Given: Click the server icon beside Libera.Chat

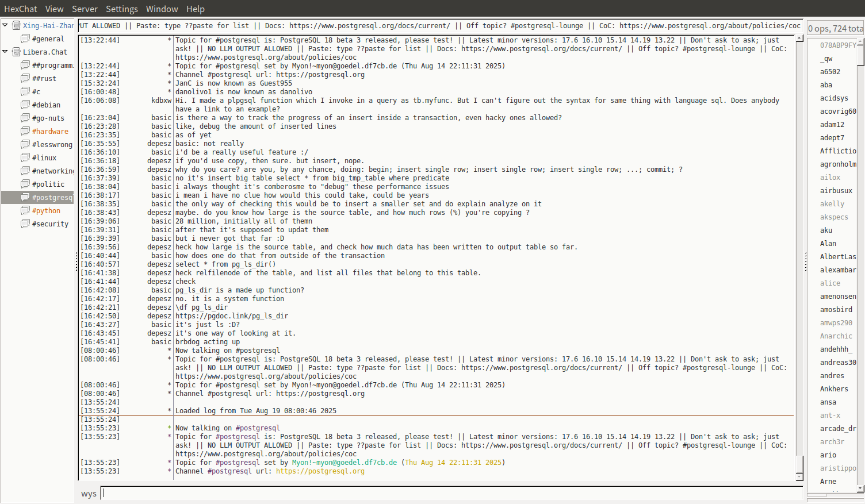Looking at the screenshot, I should pos(17,52).
